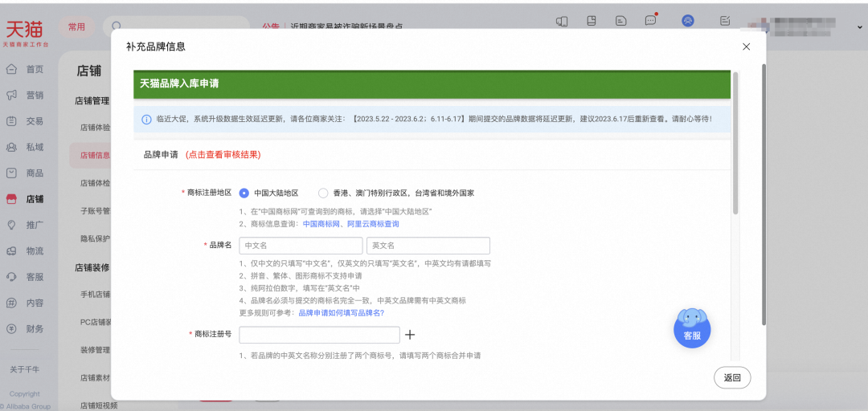
Task: Click the 常用 tab in top bar
Action: [76, 26]
